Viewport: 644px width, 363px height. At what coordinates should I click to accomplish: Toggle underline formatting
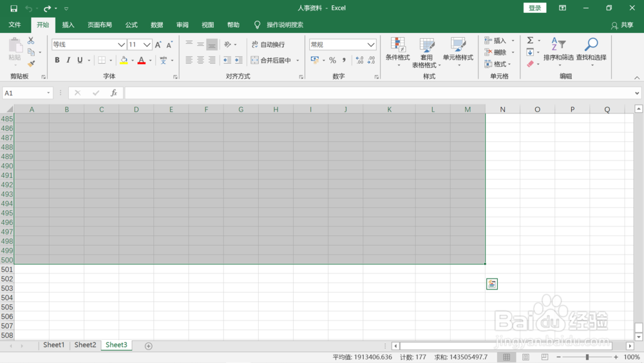80,61
